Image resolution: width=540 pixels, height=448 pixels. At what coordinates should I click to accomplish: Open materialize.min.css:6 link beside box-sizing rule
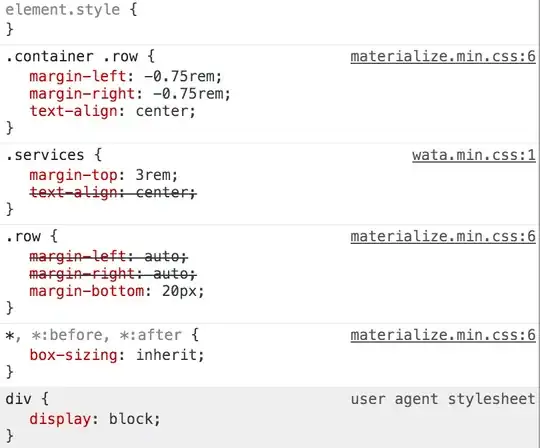click(443, 335)
